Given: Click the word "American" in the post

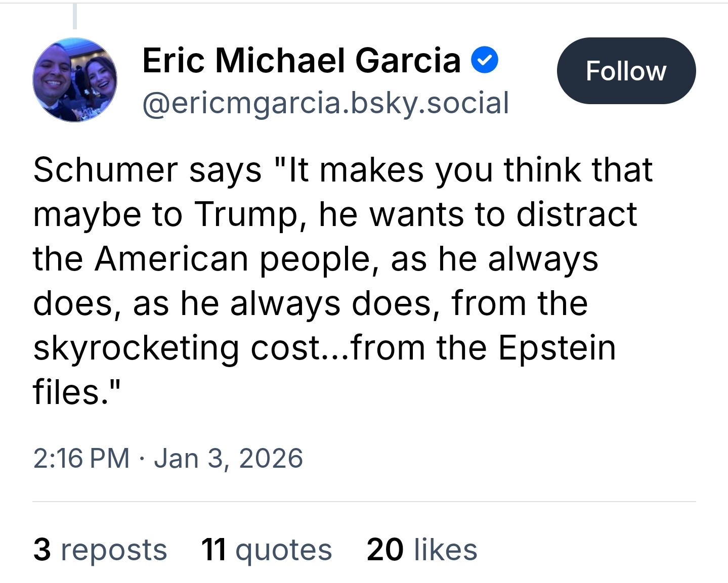Looking at the screenshot, I should (171, 259).
